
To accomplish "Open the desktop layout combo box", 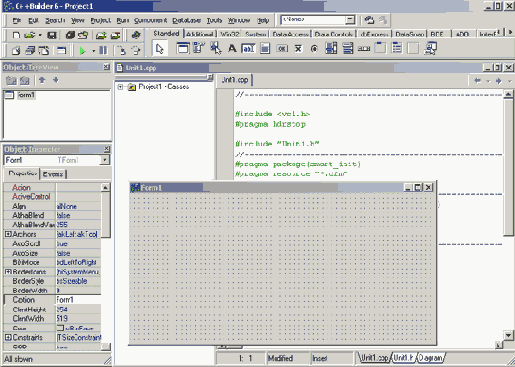I will pyautogui.click(x=318, y=20).
